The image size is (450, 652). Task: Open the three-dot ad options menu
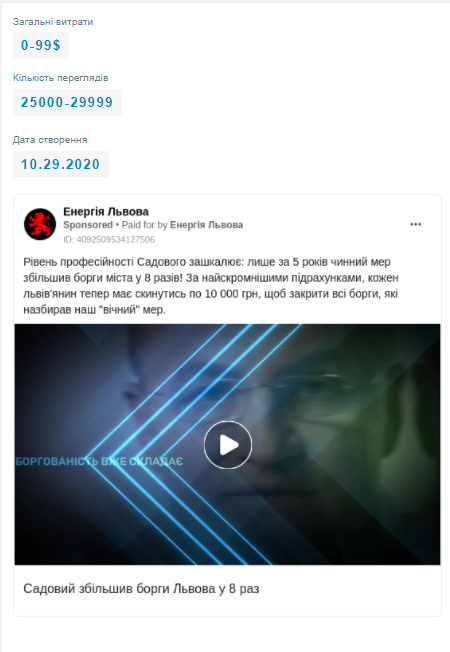(x=415, y=225)
